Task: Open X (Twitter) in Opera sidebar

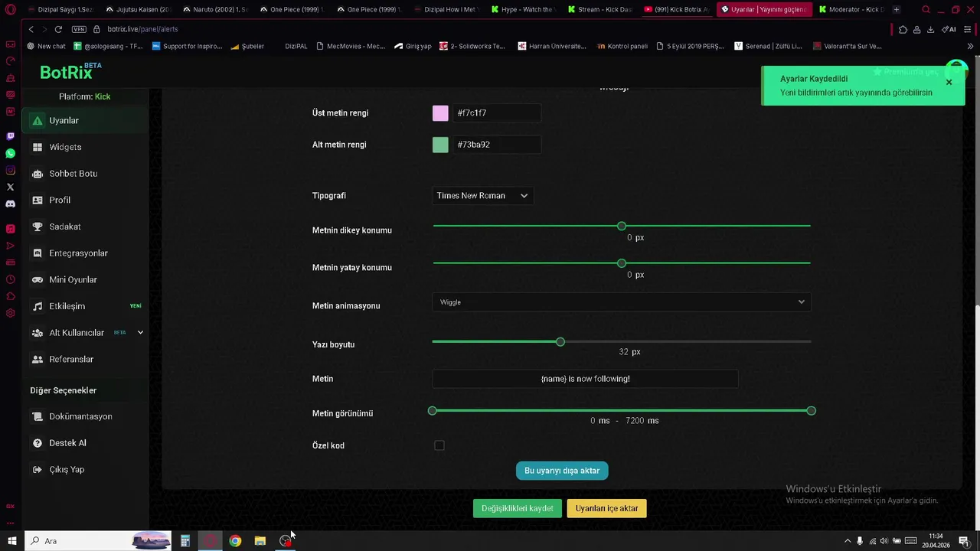Action: 10,187
